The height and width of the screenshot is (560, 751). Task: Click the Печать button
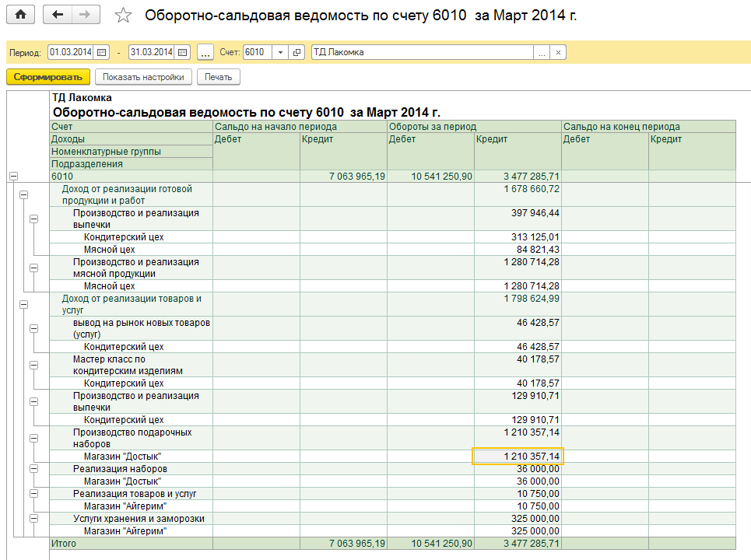[219, 77]
